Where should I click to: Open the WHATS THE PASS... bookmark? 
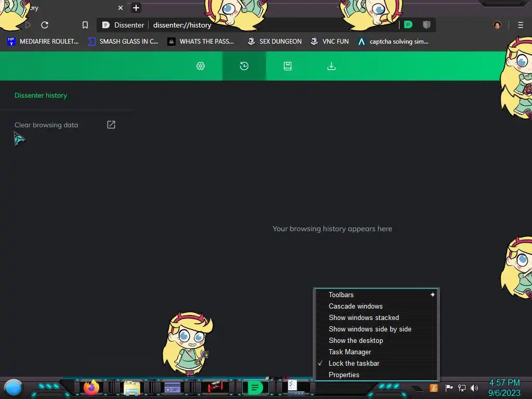[201, 42]
